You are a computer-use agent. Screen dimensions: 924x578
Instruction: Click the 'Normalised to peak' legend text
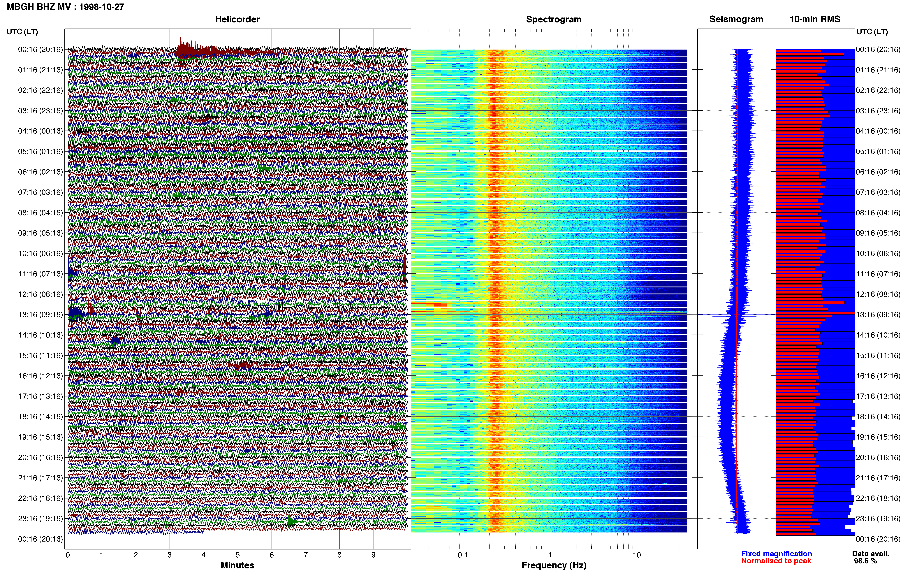pos(776,561)
